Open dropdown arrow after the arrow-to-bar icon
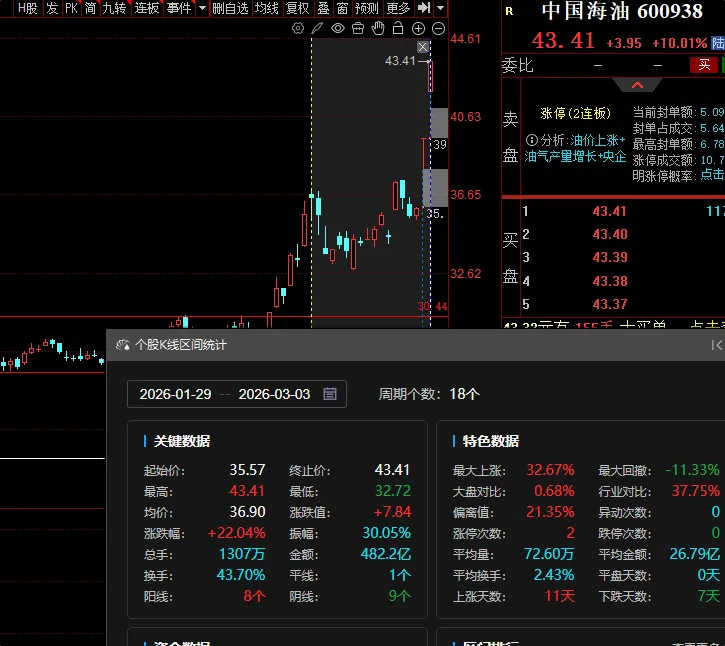 441,8
